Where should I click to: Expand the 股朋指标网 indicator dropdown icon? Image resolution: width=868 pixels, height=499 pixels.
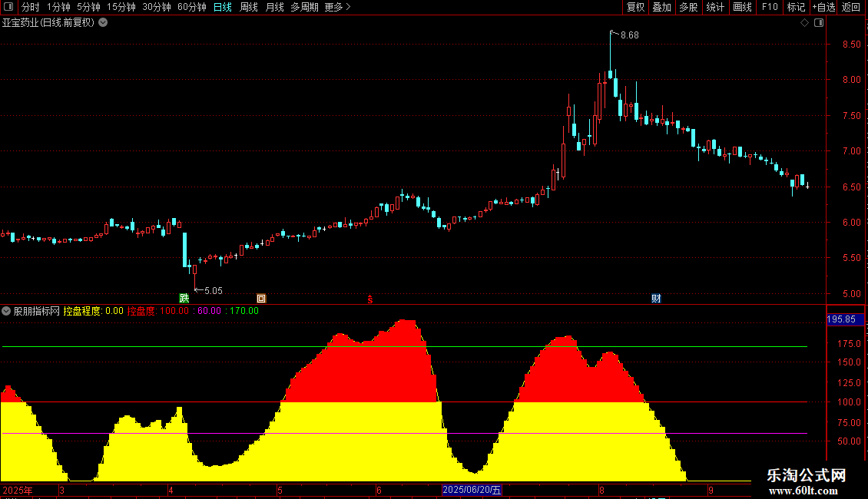(6, 311)
